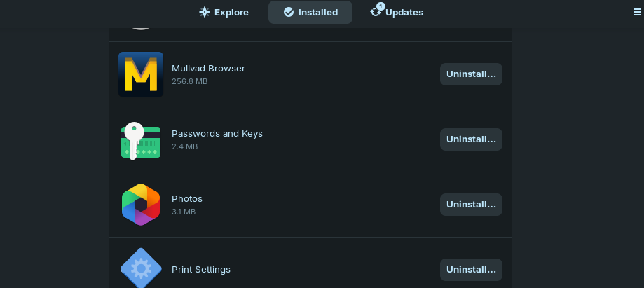The width and height of the screenshot is (644, 288).
Task: Select the Print Settings gear icon
Action: coord(141,268)
